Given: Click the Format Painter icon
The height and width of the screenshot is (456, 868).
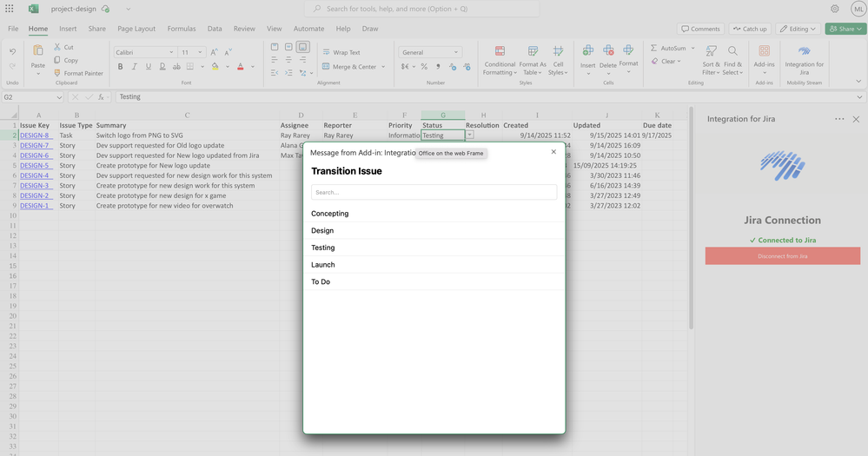Looking at the screenshot, I should click(x=57, y=73).
